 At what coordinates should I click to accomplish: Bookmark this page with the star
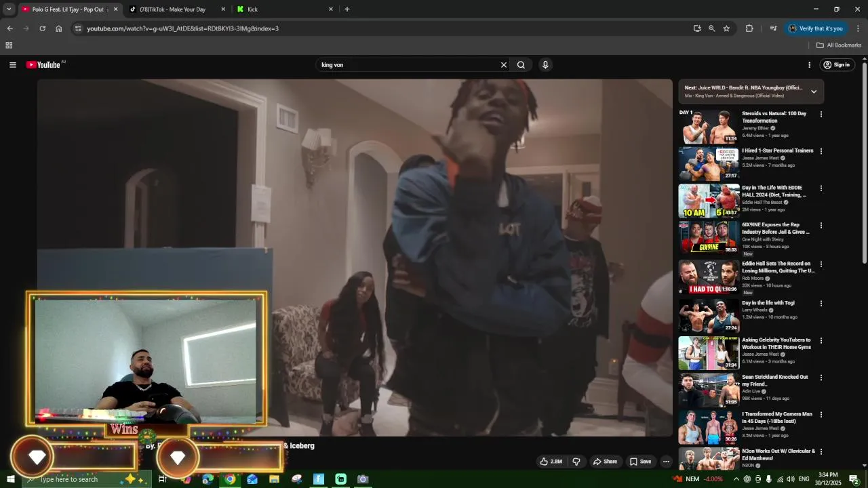pos(726,28)
